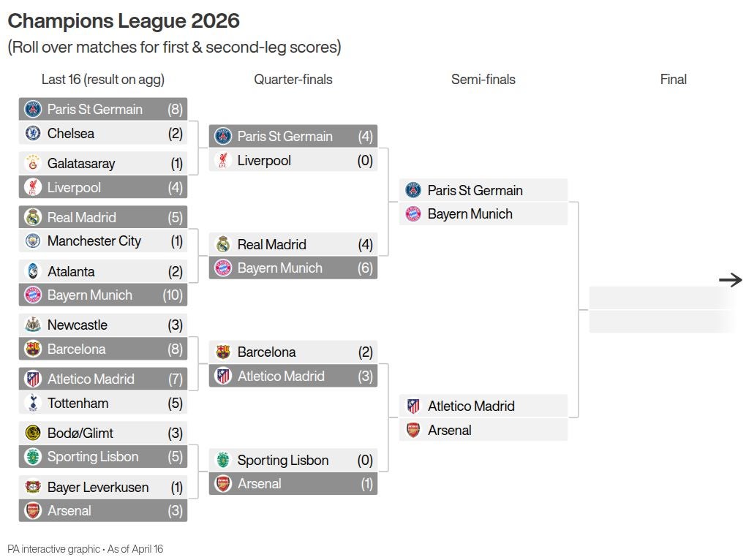Click the Last 16 column header
746x560 pixels.
[x=102, y=80]
